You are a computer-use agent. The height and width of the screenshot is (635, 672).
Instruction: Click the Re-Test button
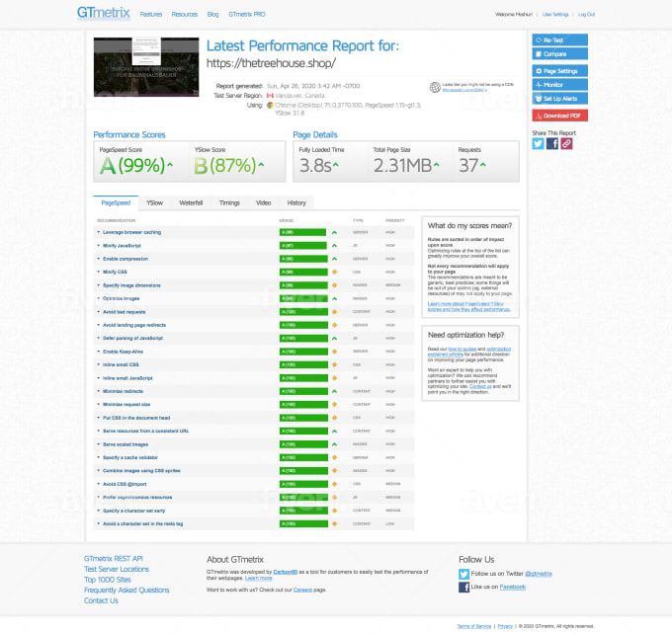[x=559, y=40]
